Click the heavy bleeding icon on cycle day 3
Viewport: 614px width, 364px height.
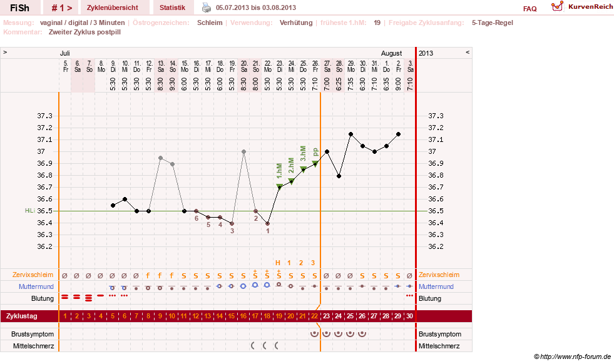(x=88, y=298)
